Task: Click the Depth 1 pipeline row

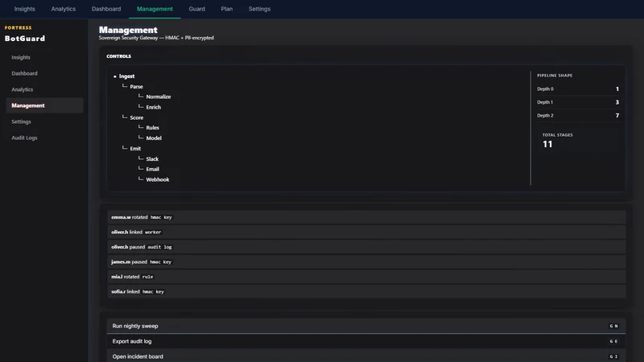Action: 578,102
